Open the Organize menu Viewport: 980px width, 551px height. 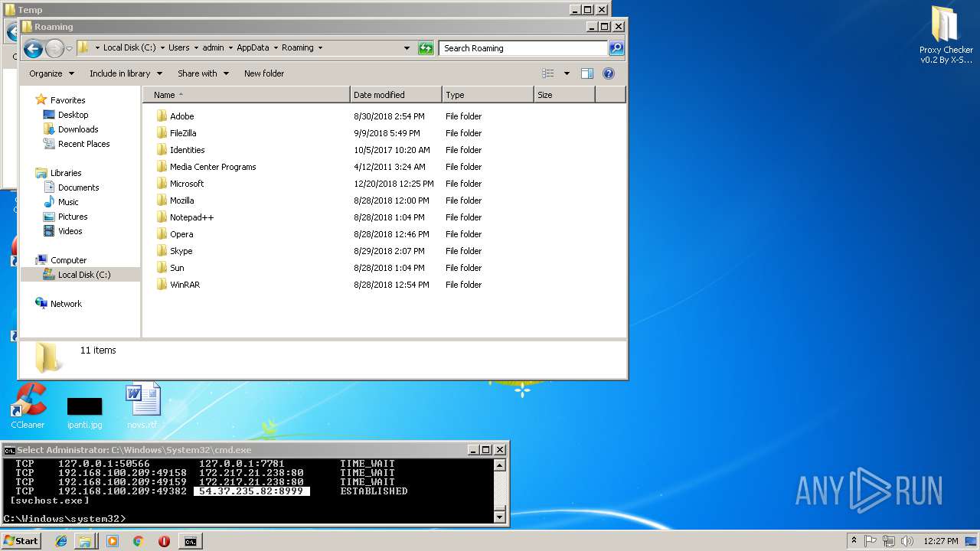coord(52,73)
